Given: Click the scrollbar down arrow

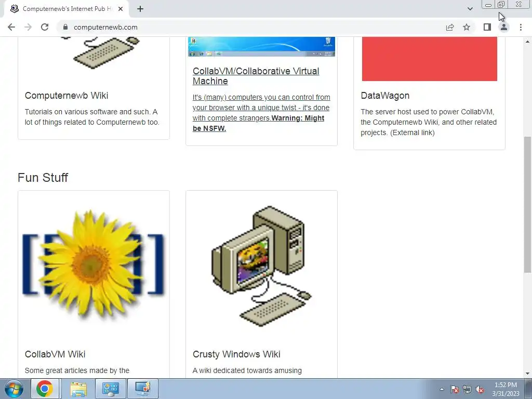Looking at the screenshot, I should [x=527, y=374].
